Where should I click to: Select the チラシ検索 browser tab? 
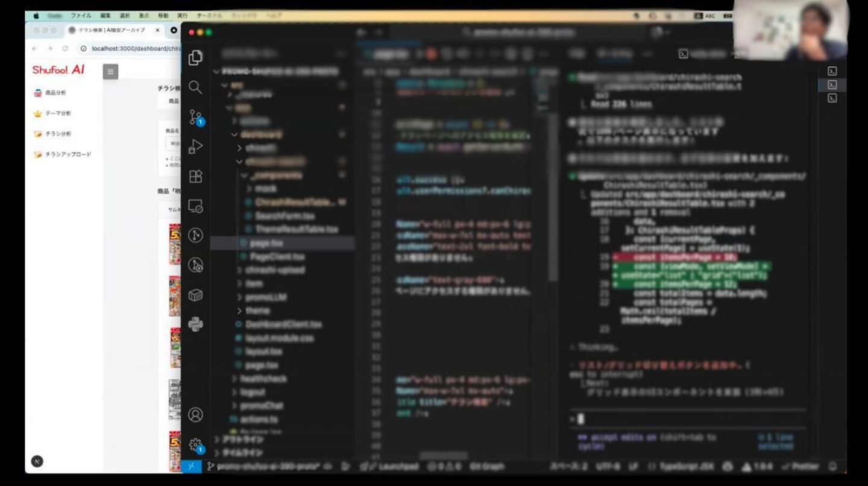coord(112,30)
